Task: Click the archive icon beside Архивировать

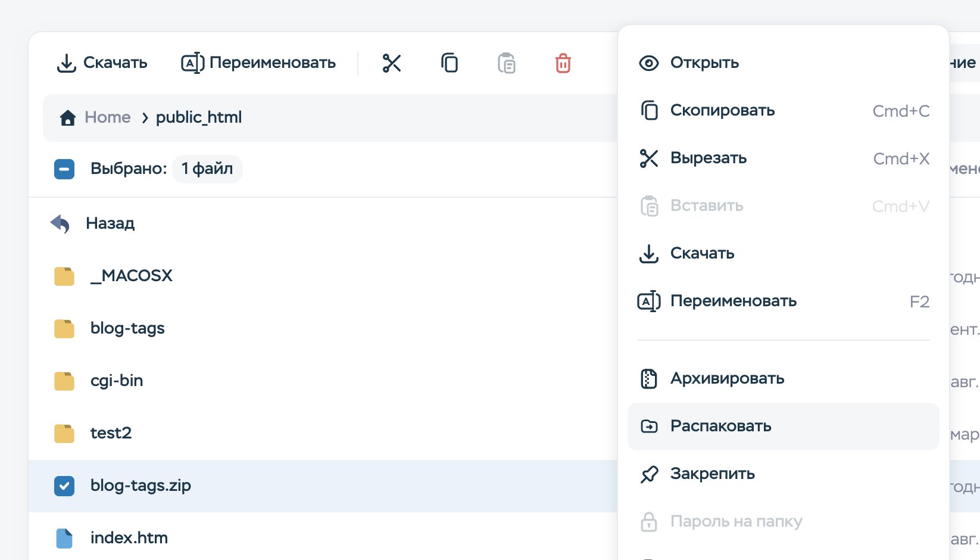Action: [x=649, y=379]
